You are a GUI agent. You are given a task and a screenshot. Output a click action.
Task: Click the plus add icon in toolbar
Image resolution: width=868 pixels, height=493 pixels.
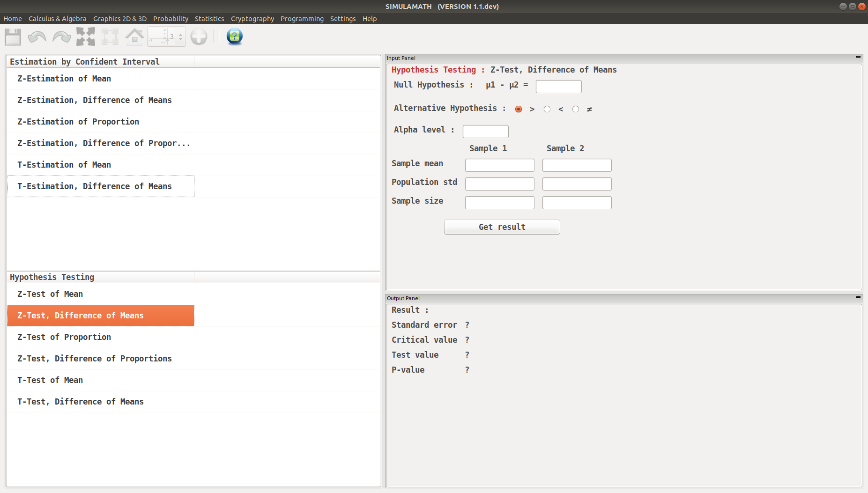(199, 37)
